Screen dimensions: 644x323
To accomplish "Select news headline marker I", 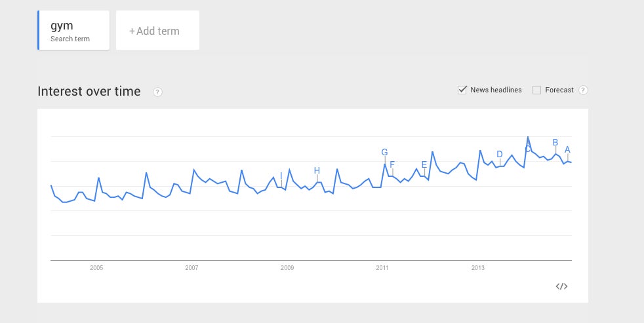I will (281, 176).
